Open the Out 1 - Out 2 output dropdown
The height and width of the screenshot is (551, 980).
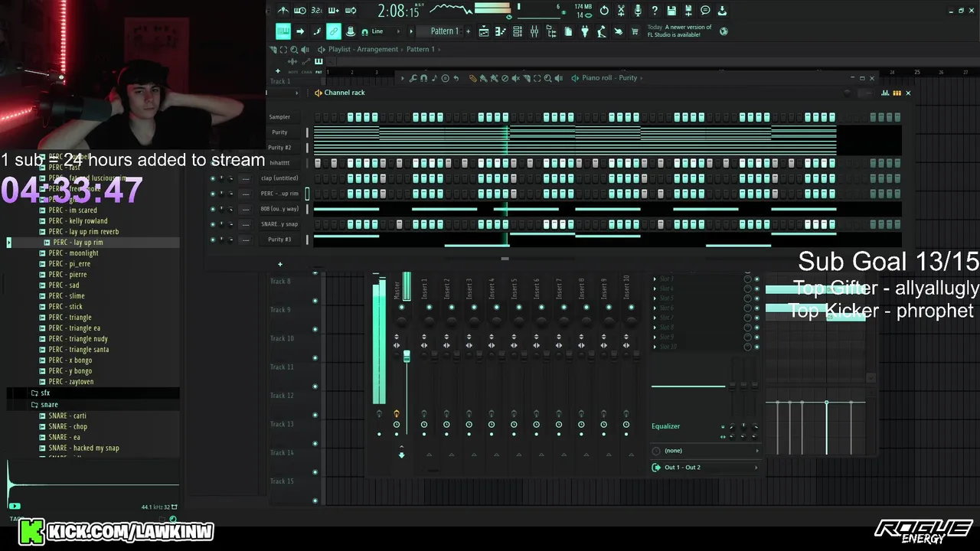(705, 468)
